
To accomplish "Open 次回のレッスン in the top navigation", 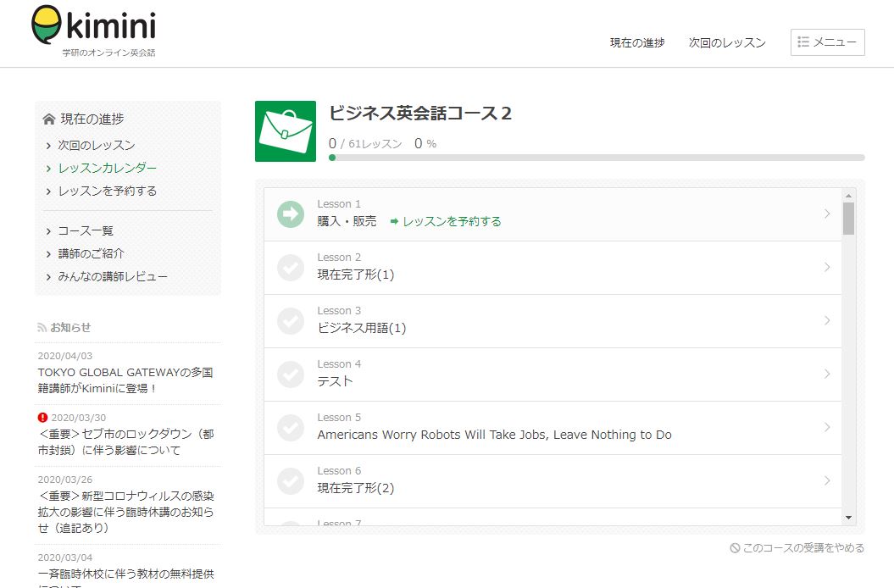I will (x=727, y=42).
